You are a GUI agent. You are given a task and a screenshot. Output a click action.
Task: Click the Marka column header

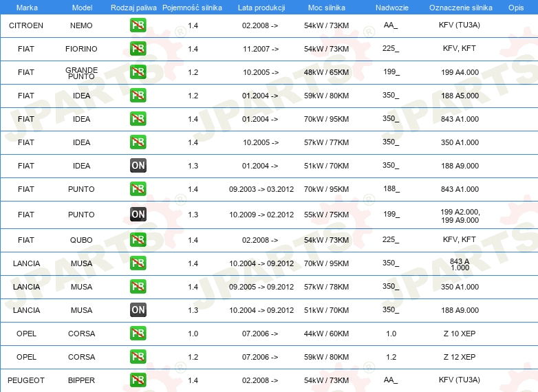pos(27,8)
